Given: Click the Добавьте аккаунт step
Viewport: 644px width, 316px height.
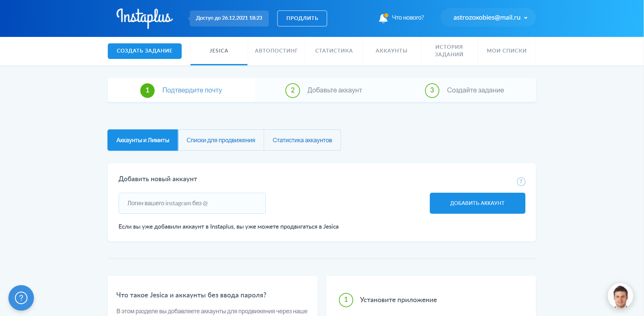Looking at the screenshot, I should tap(335, 90).
